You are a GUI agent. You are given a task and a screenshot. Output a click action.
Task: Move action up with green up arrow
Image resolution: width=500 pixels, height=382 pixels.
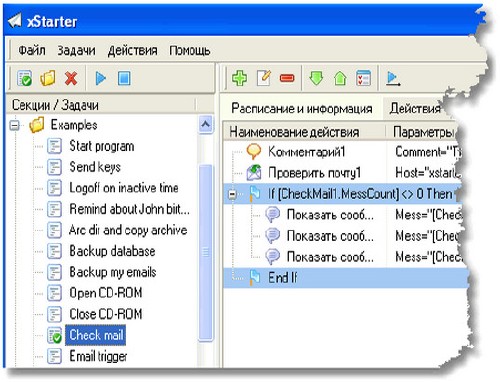point(340,78)
